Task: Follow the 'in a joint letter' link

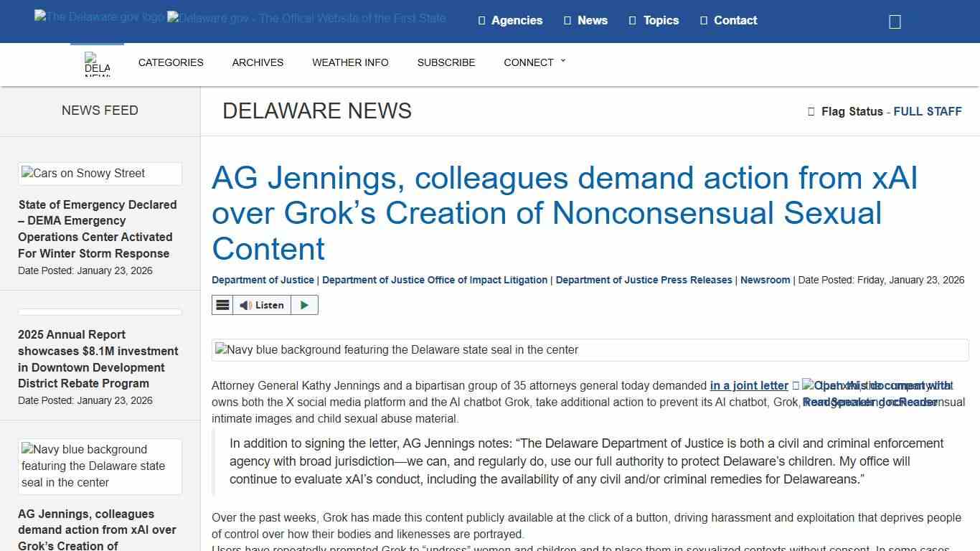Action: (748, 385)
